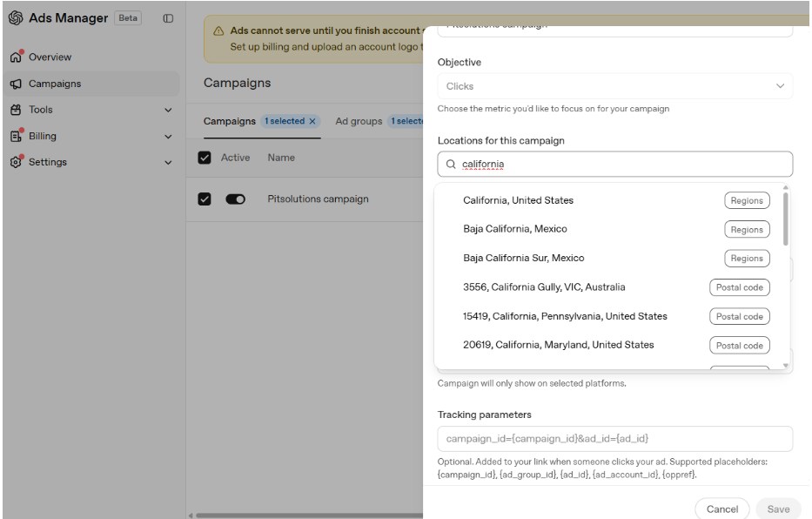Open the Campaigns sidebar item
The height and width of the screenshot is (519, 812).
pyautogui.click(x=91, y=84)
